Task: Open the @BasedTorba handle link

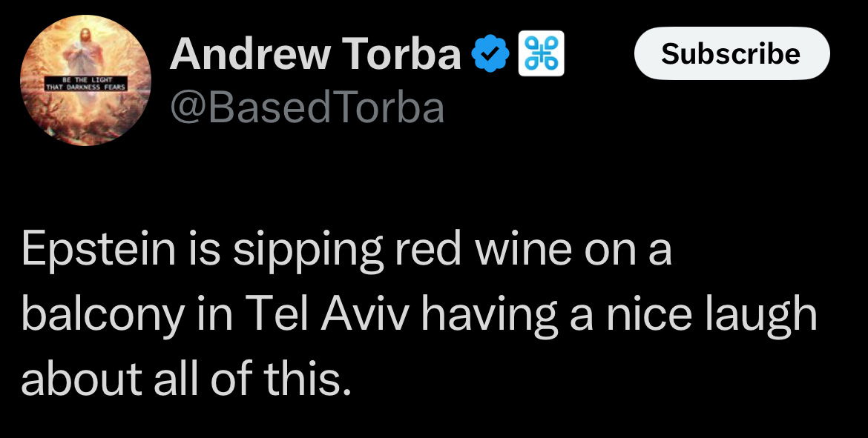Action: pyautogui.click(x=307, y=108)
